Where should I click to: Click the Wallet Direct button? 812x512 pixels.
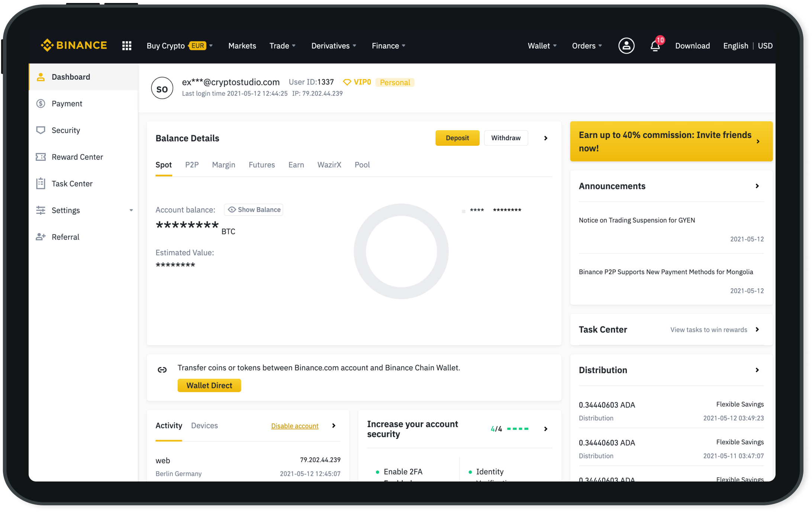click(209, 385)
